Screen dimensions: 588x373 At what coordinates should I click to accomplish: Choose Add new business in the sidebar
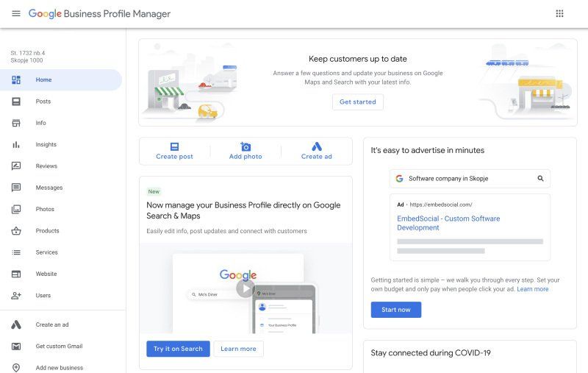(61, 368)
